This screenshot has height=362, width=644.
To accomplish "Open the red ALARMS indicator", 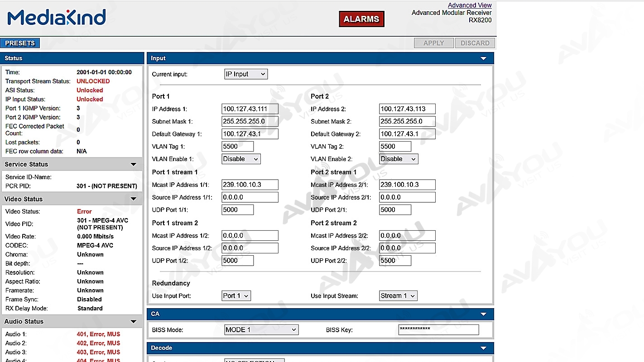I will pos(361,19).
